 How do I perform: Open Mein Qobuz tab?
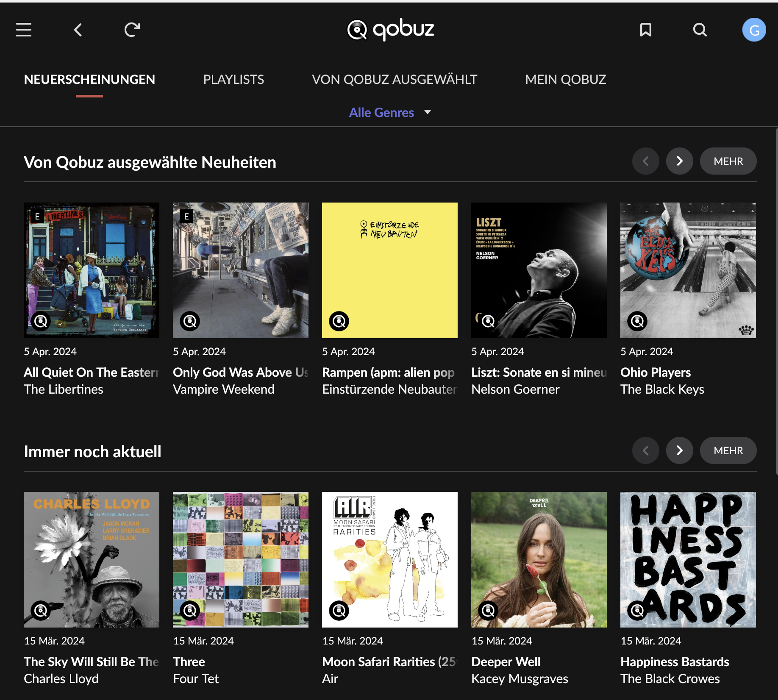(x=566, y=79)
